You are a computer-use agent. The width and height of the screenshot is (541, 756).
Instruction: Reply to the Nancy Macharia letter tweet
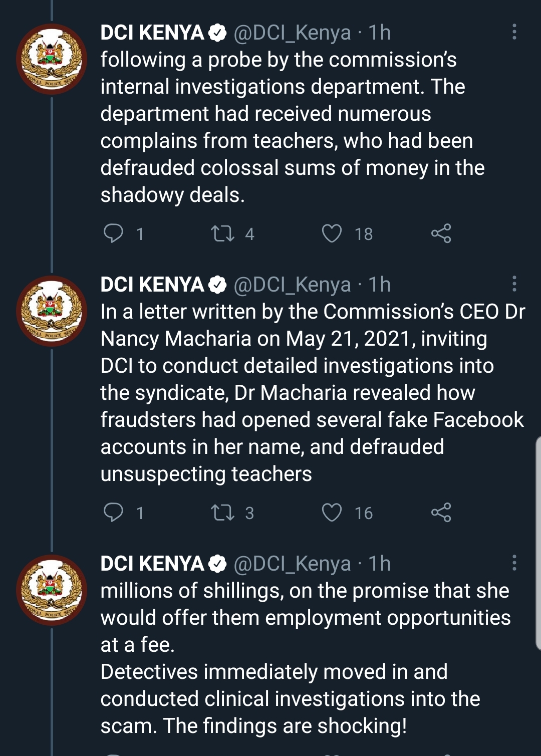click(x=113, y=513)
